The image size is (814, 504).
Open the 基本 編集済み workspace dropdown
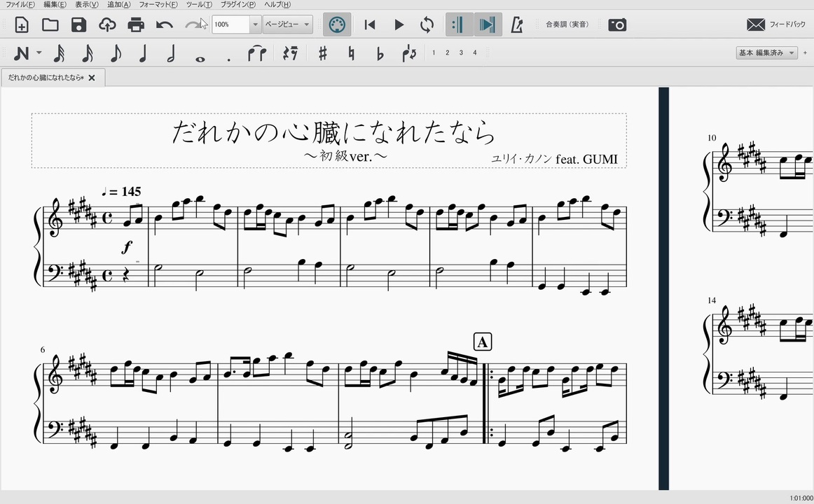[x=767, y=53]
